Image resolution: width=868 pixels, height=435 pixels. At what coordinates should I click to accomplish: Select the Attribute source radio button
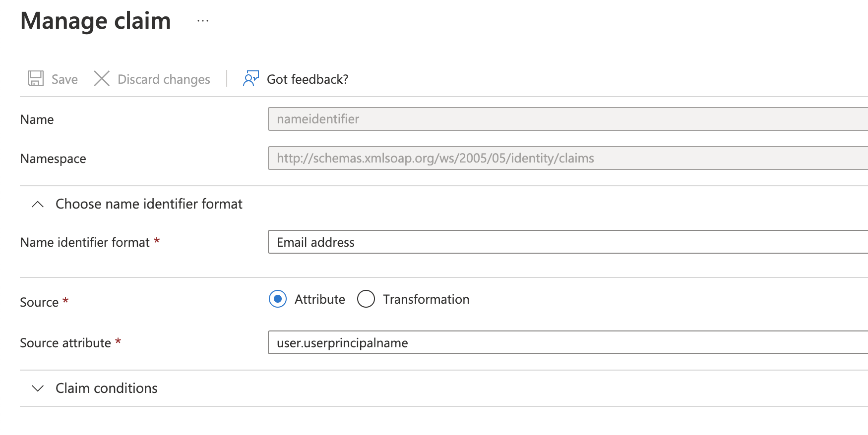pos(278,299)
